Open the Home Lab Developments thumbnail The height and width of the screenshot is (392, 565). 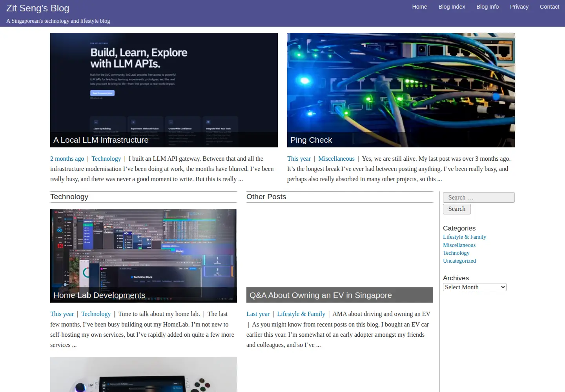[x=144, y=256]
